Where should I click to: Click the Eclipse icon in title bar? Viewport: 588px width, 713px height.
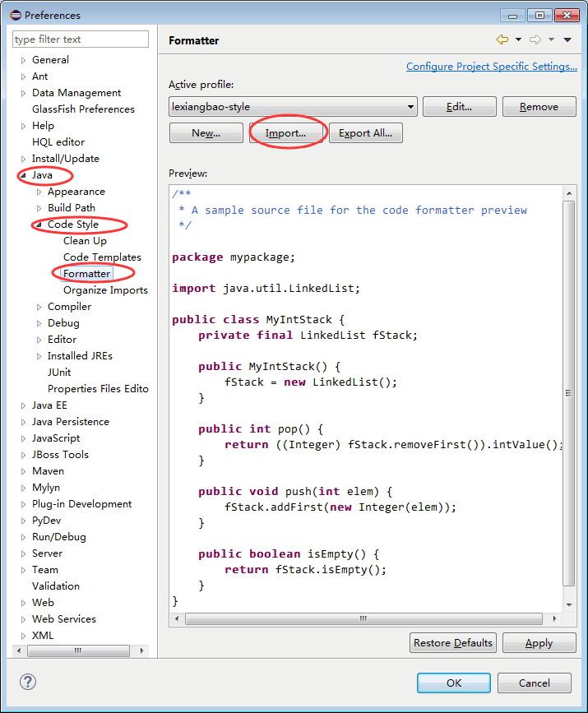pyautogui.click(x=16, y=15)
